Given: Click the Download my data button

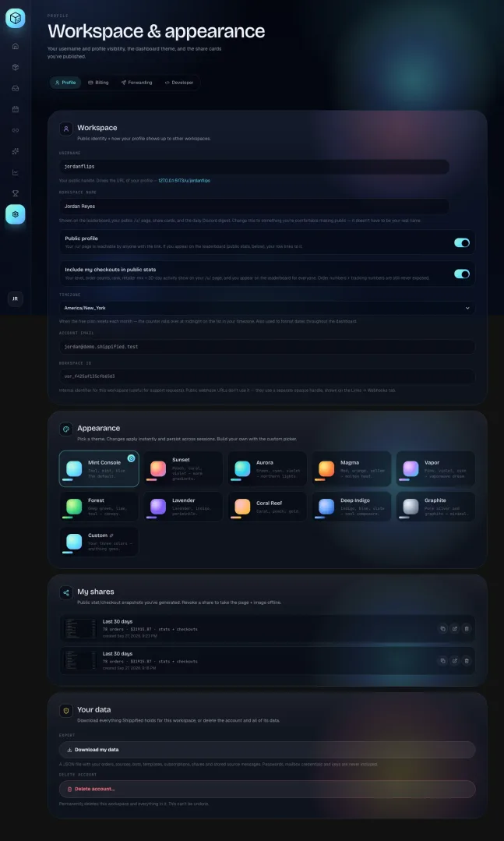Looking at the screenshot, I should [267, 750].
